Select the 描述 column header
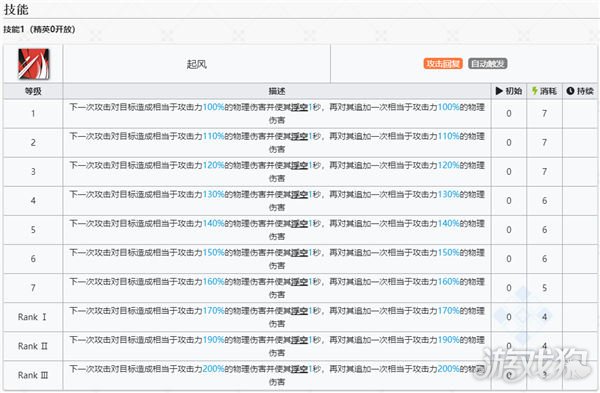Image resolution: width=600 pixels, height=393 pixels. [277, 91]
